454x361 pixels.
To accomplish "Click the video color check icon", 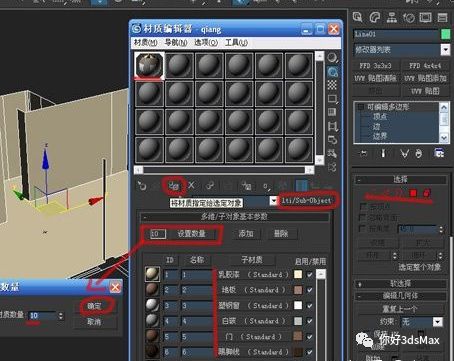I will pyautogui.click(x=332, y=112).
